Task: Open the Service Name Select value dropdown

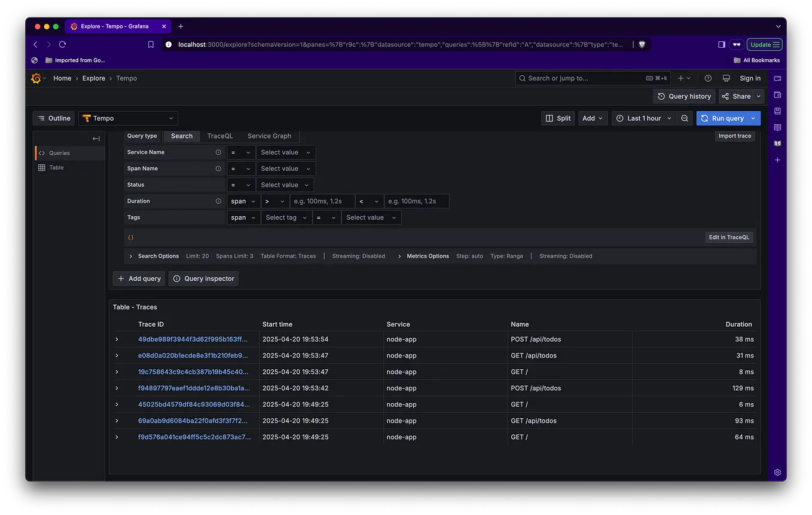Action: pyautogui.click(x=285, y=152)
